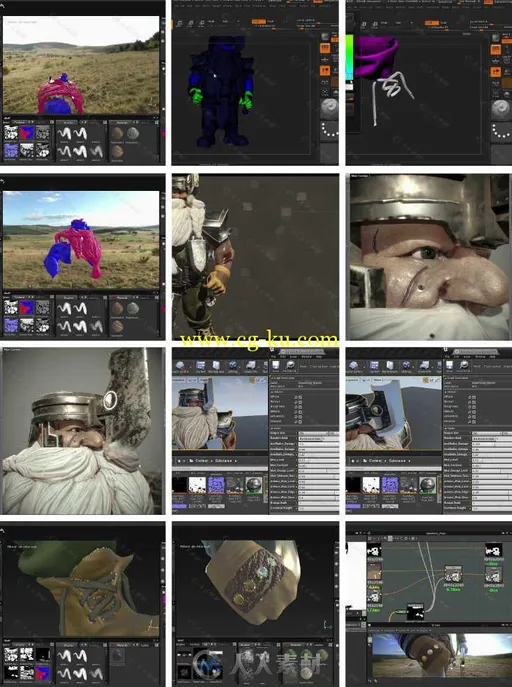Open Asset menu in Unreal bearded-dwarf asset editor
The width and height of the screenshot is (512, 687).
[293, 357]
